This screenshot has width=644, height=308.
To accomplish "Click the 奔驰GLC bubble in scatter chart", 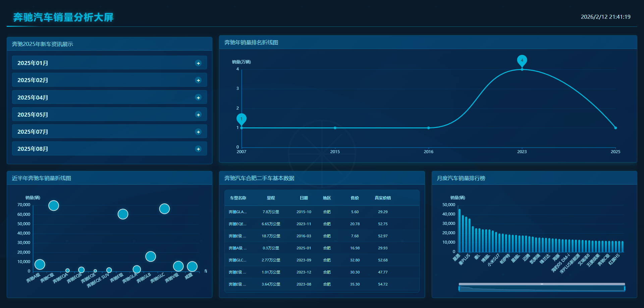I will 164,209.
